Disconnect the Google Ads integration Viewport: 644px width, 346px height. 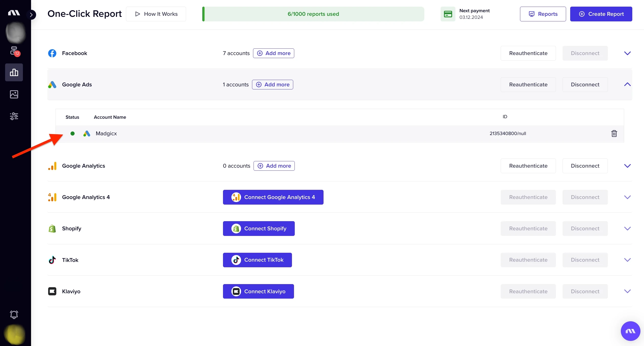[585, 85]
